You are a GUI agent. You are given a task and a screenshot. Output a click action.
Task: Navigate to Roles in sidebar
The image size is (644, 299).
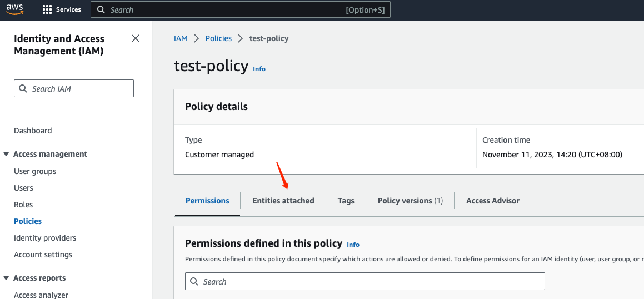click(23, 205)
